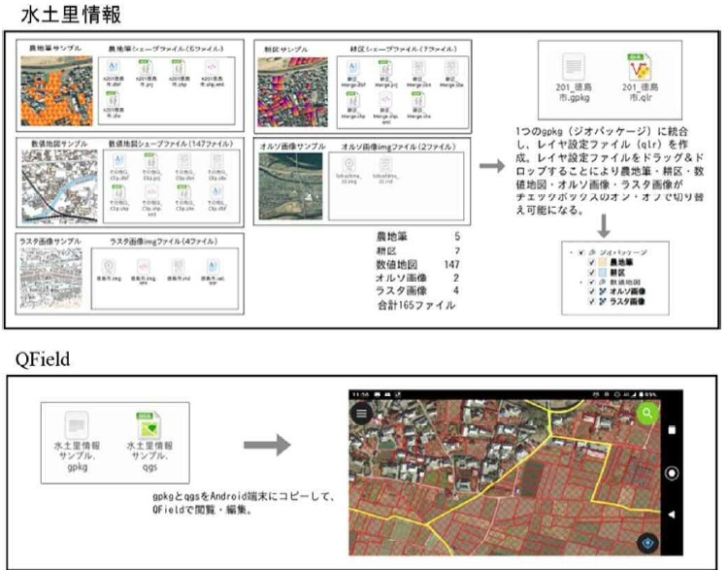This screenshot has height=570, width=728.
Task: Click the オルソ画像imgファイル(2ファイル) heading
Action: 398,147
